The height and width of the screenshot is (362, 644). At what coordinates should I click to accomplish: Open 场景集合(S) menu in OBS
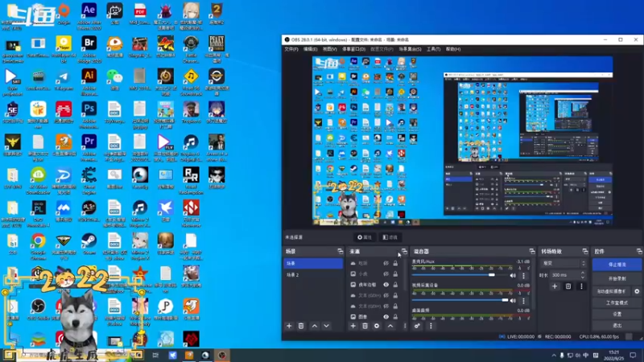(410, 49)
